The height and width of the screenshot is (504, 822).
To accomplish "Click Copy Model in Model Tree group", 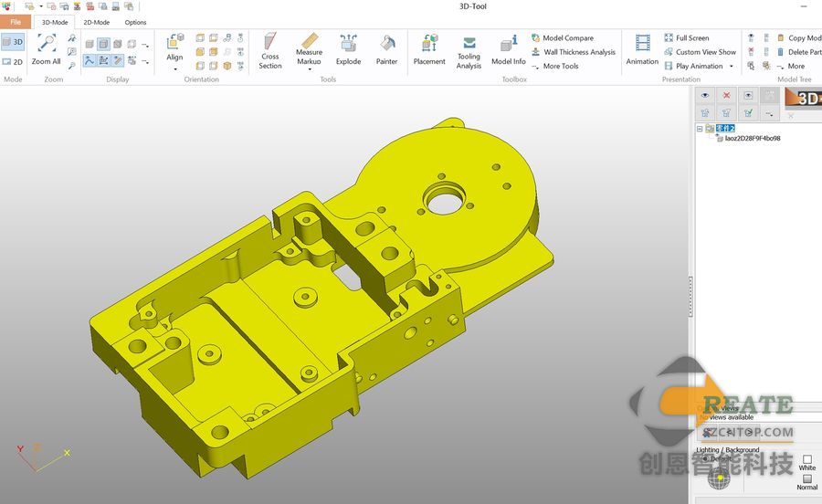I will (799, 37).
